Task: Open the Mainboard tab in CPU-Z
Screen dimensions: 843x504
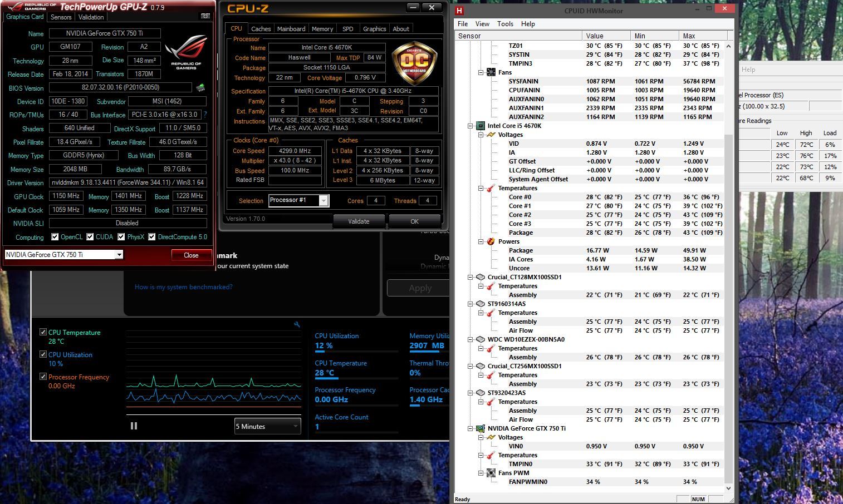Action: (x=291, y=29)
